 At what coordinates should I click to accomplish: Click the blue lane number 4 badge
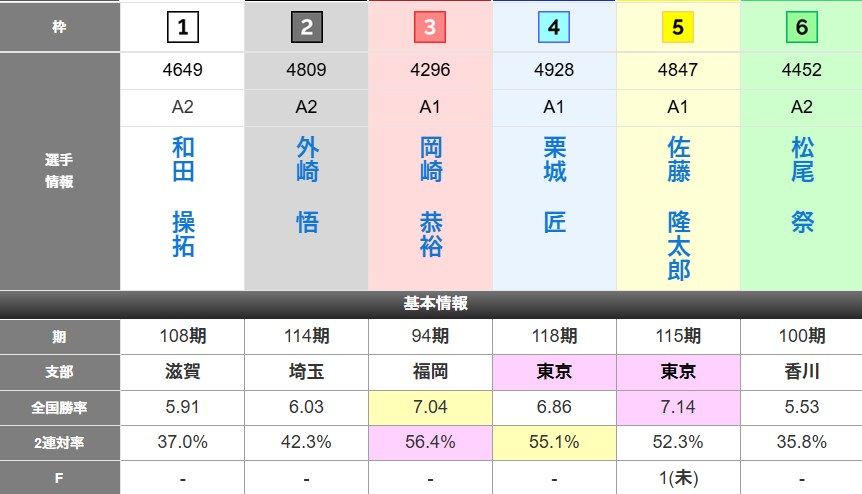(554, 27)
